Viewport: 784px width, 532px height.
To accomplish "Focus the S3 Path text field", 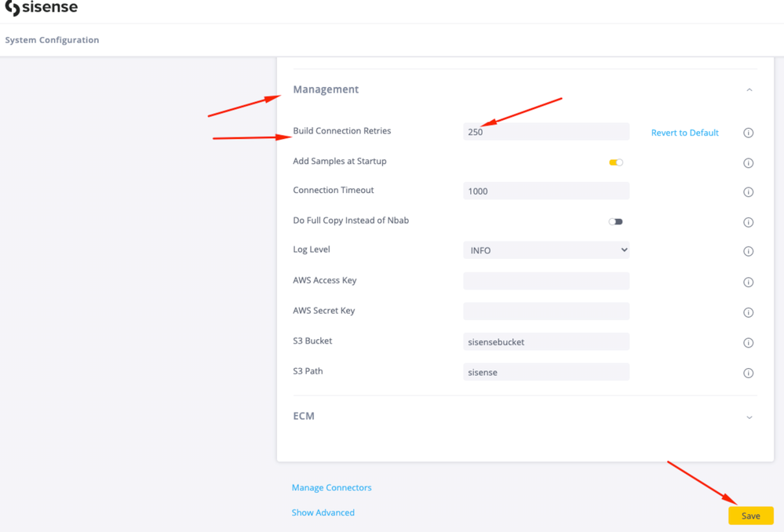I will [546, 372].
